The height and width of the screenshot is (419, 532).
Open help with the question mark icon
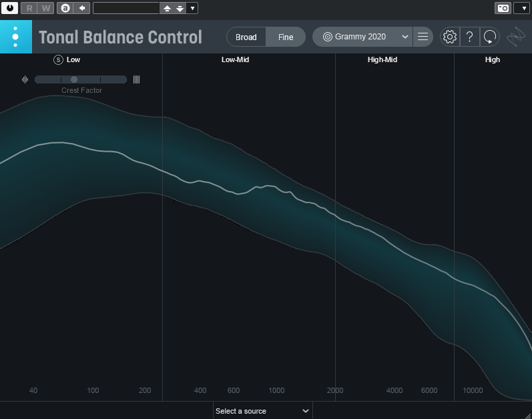coord(469,37)
